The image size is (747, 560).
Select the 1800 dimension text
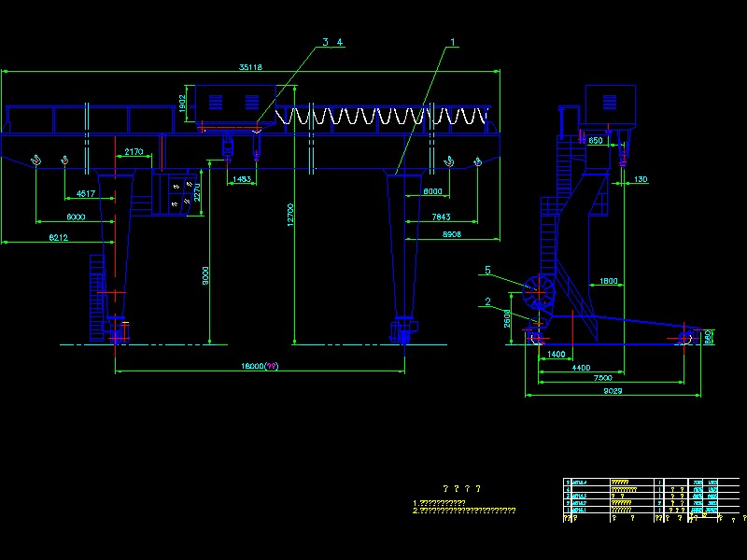tap(609, 281)
